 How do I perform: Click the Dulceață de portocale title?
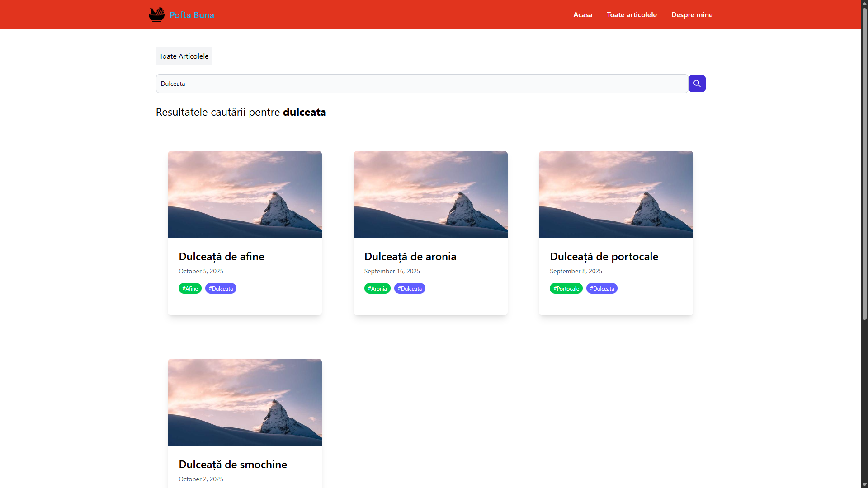(604, 257)
